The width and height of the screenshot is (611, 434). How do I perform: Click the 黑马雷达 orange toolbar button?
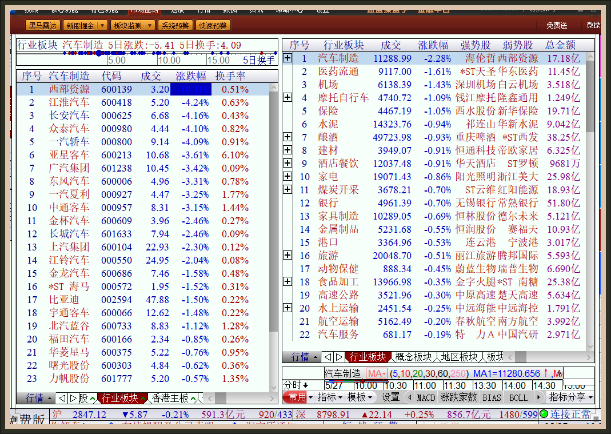42,25
